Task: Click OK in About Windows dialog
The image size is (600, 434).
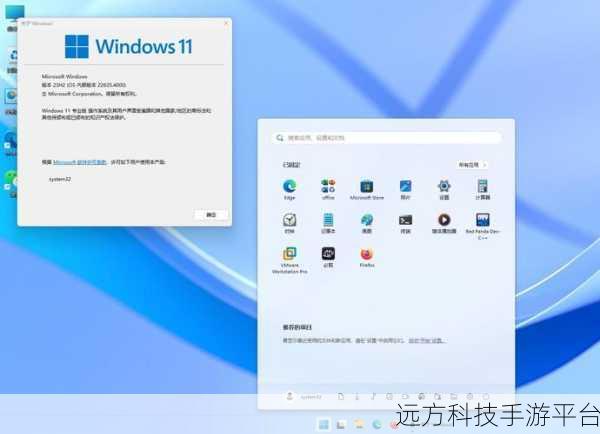Action: tap(211, 215)
